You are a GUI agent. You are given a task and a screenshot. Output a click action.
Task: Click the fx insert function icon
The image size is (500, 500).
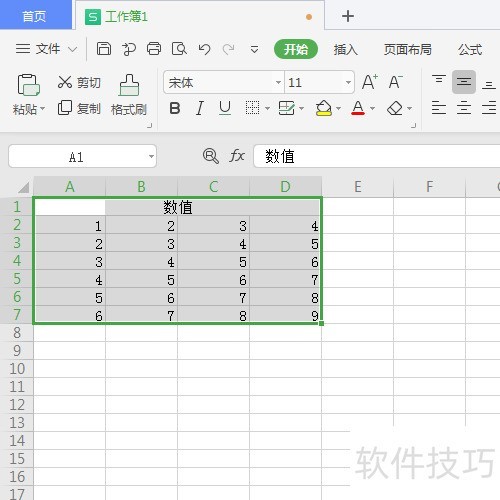[x=237, y=156]
